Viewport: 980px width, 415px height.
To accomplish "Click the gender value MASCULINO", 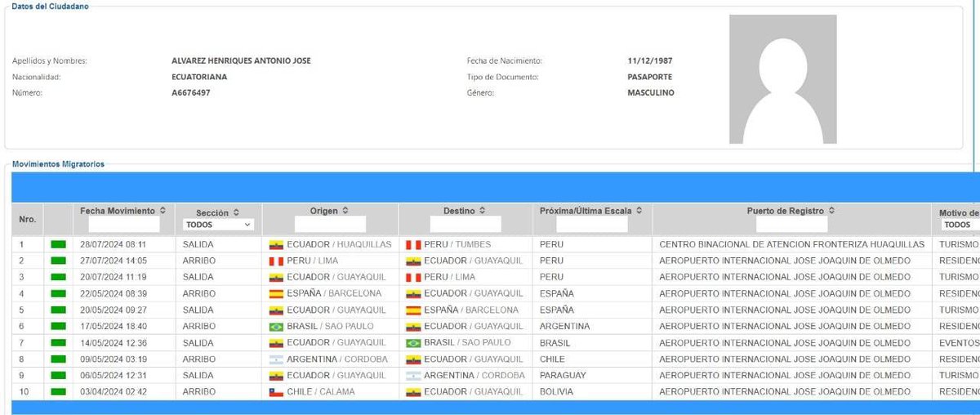I will coord(651,93).
